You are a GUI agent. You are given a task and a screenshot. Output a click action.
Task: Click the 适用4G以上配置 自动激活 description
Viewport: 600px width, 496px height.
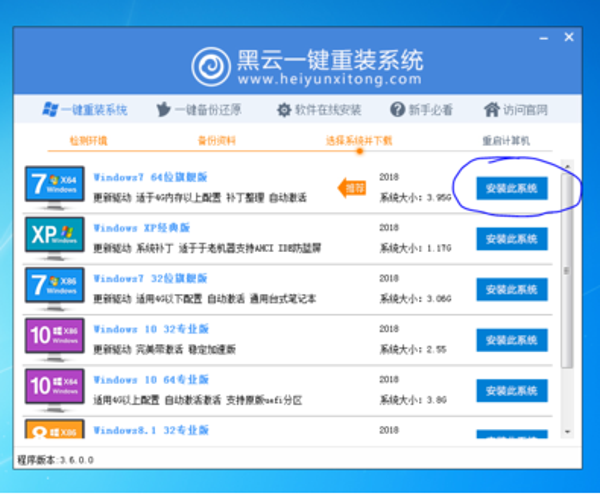pyautogui.click(x=198, y=400)
